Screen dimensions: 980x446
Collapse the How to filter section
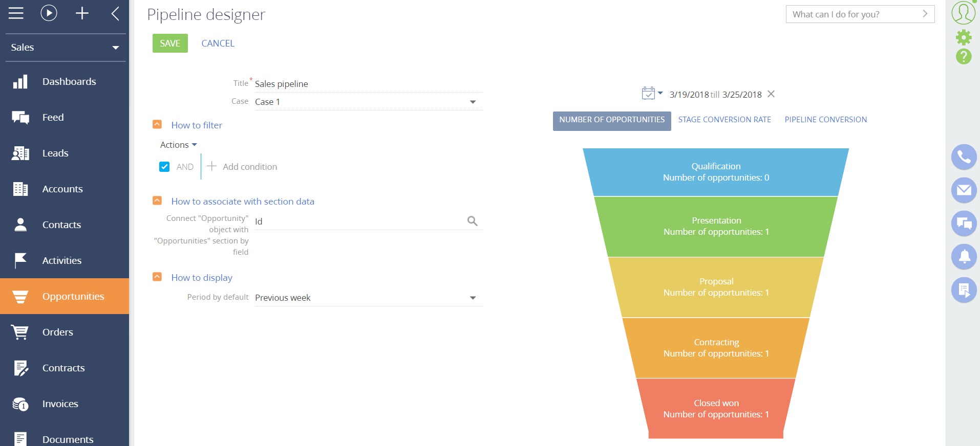pos(157,125)
